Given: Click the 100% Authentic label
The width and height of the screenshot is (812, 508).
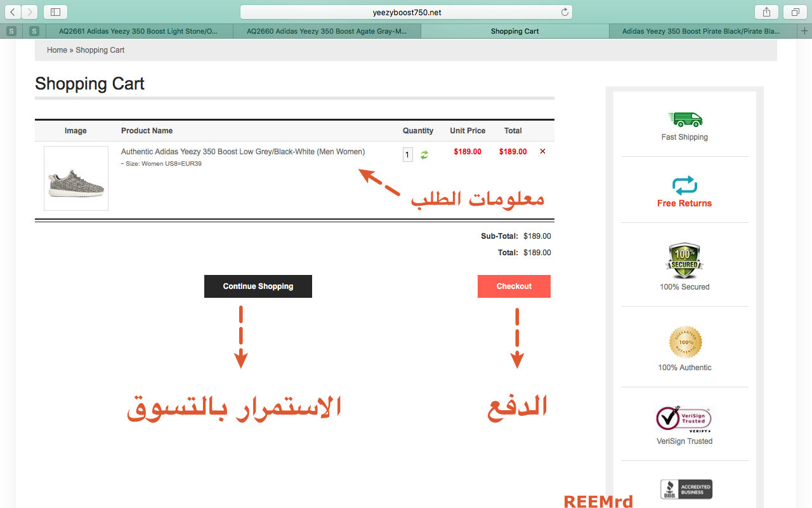Looking at the screenshot, I should coord(684,368).
